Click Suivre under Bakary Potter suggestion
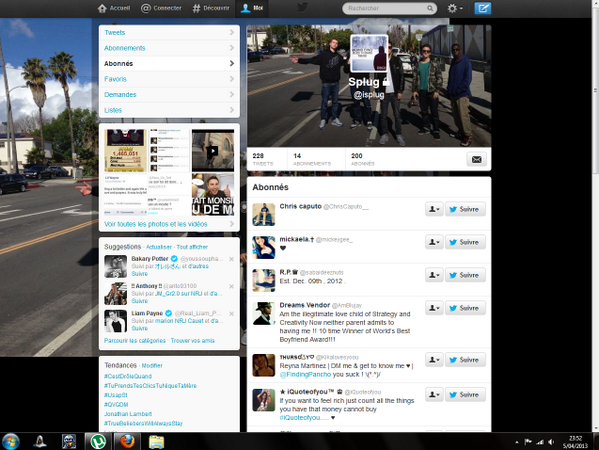The image size is (599, 450). point(139,274)
